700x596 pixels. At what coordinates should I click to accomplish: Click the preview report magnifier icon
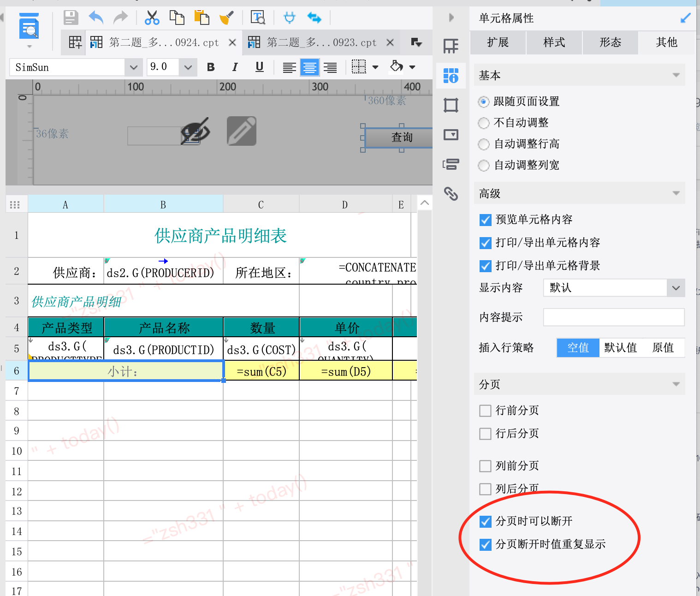tap(29, 27)
